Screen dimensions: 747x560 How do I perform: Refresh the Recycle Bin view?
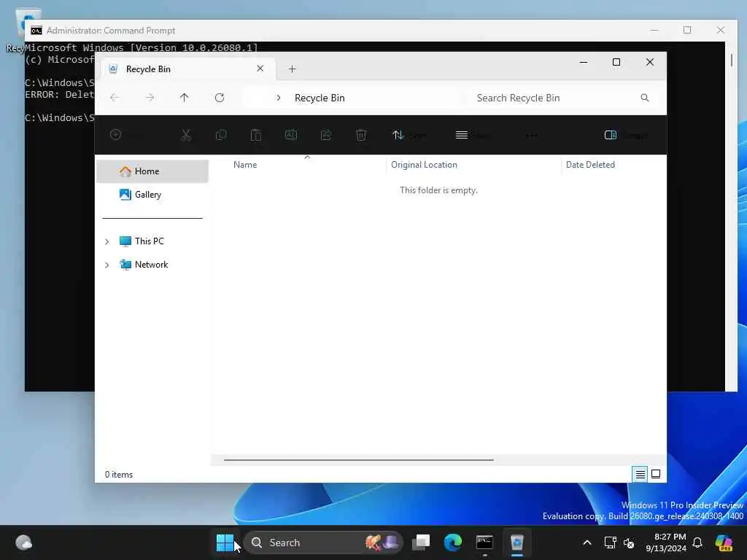click(220, 98)
